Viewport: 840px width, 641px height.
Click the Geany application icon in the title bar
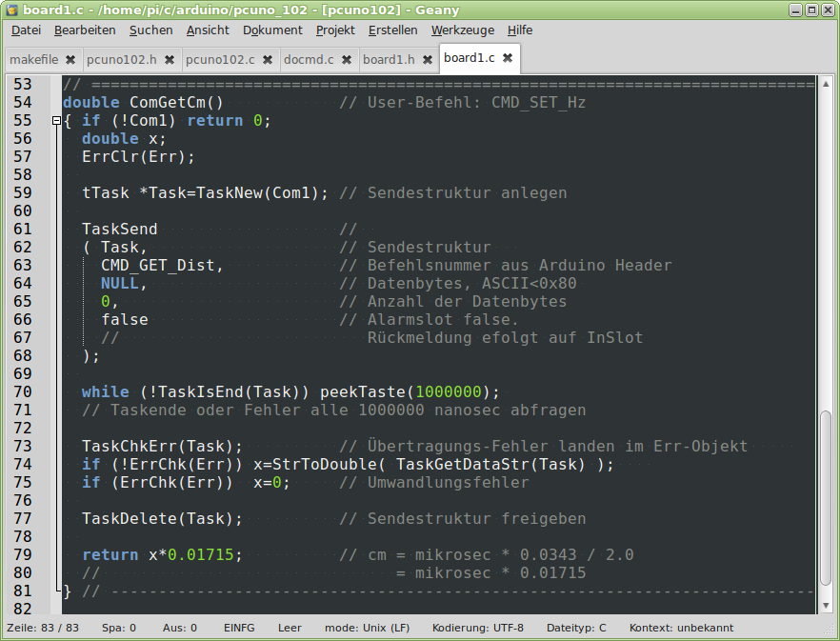(11, 10)
